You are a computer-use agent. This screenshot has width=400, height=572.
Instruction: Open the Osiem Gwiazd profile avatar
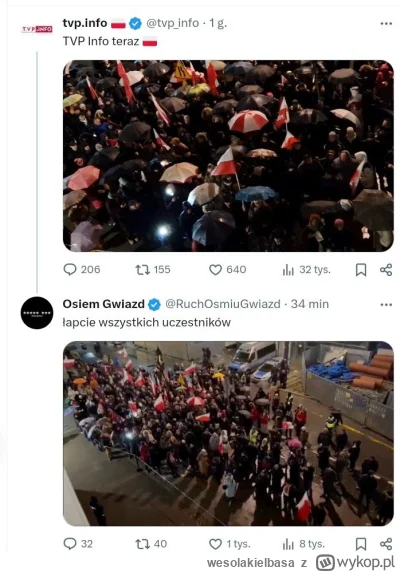tap(37, 313)
